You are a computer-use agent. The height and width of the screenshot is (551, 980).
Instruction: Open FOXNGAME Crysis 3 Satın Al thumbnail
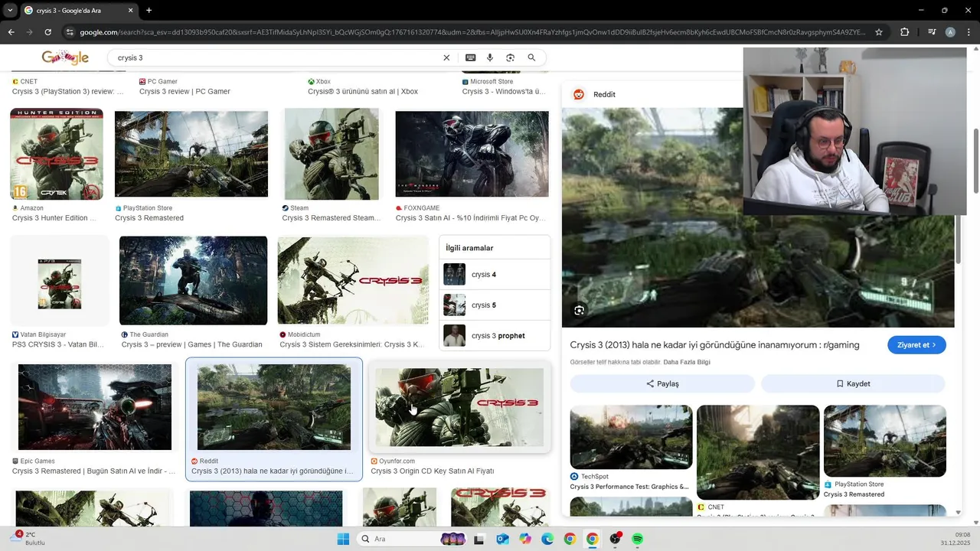click(472, 154)
